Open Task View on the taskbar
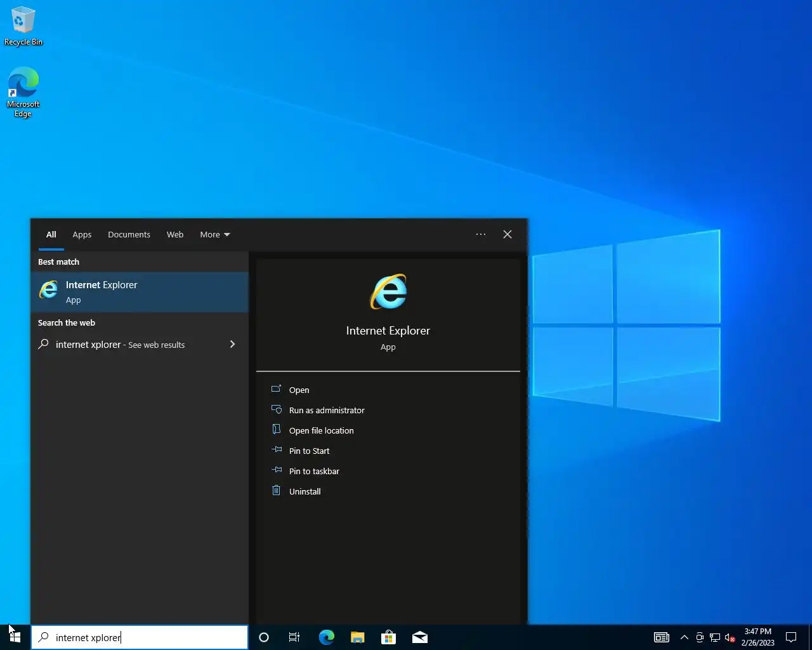 (x=294, y=637)
